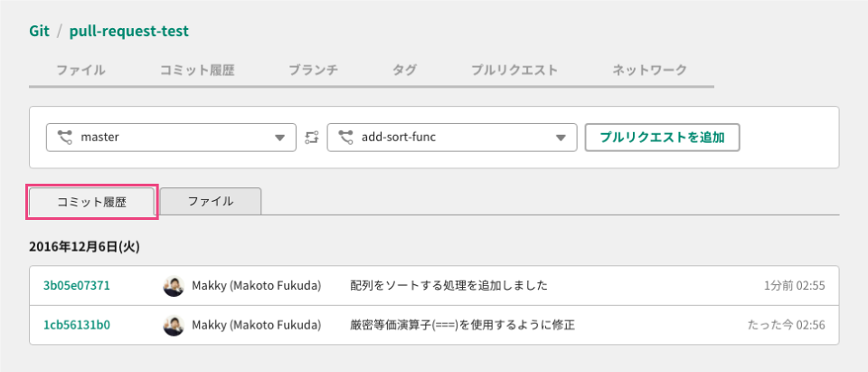Click the branch icon in master dropdown
This screenshot has height=372, width=868.
(65, 137)
